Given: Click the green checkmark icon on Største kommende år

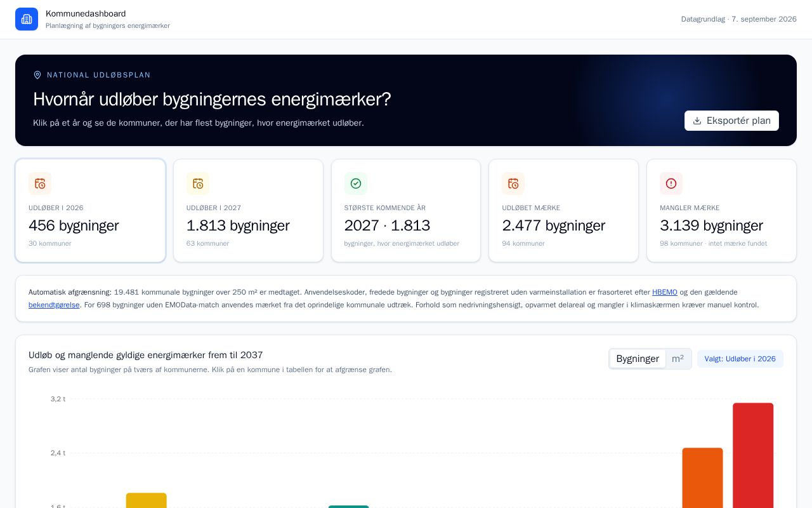Looking at the screenshot, I should [356, 184].
